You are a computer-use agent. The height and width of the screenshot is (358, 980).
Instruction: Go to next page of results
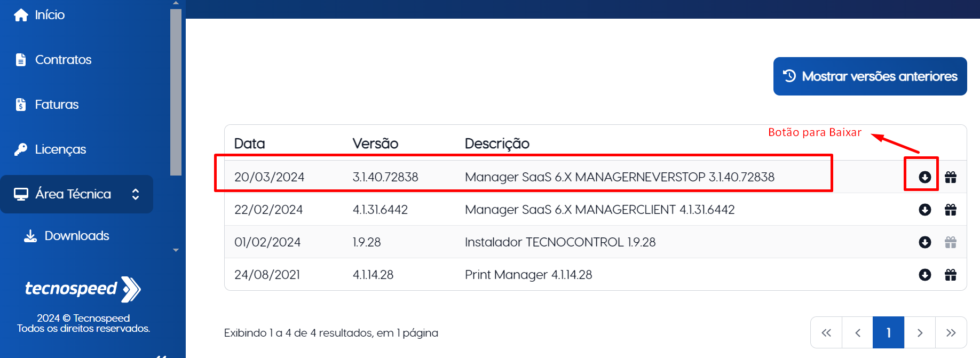coord(920,332)
